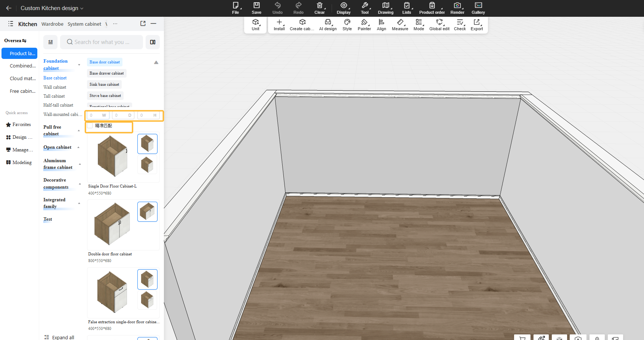Expand the Integrated family category
Screen dimensions: 644x340
(x=79, y=203)
